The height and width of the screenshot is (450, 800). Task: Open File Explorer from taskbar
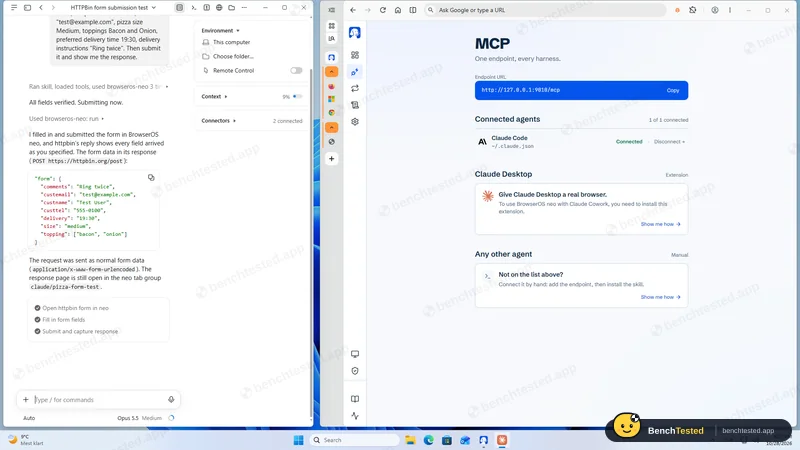click(410, 440)
